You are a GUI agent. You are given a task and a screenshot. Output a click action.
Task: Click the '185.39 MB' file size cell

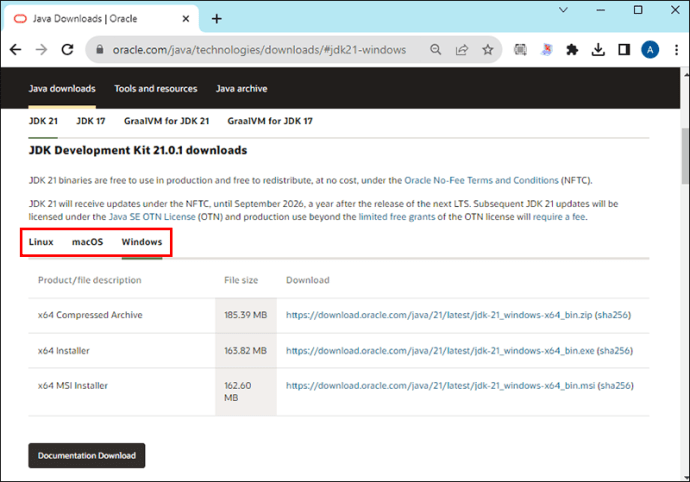pos(246,315)
